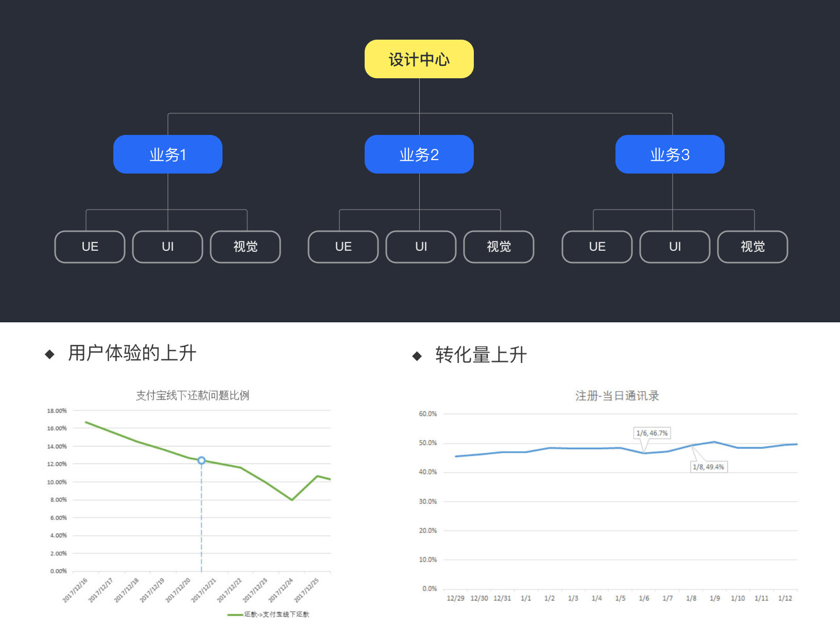Select the 1/4 x-axis date label
The width and height of the screenshot is (840, 622).
(597, 598)
